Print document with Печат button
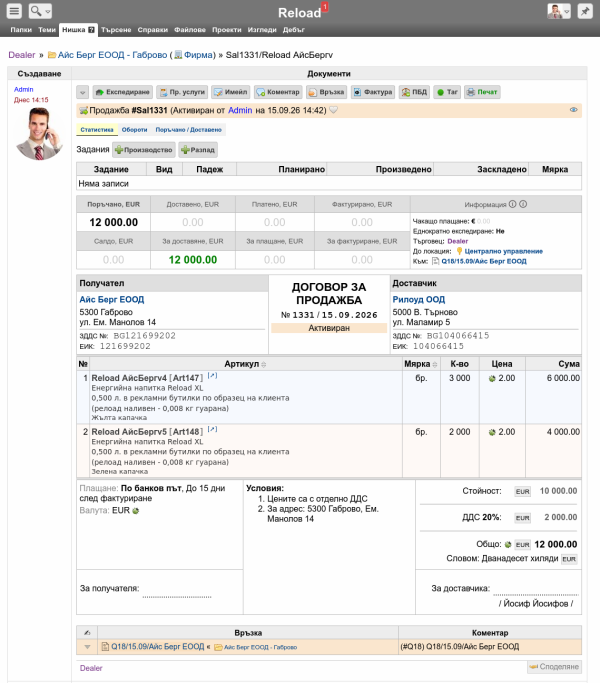Image resolution: width=600 pixels, height=683 pixels. point(482,92)
